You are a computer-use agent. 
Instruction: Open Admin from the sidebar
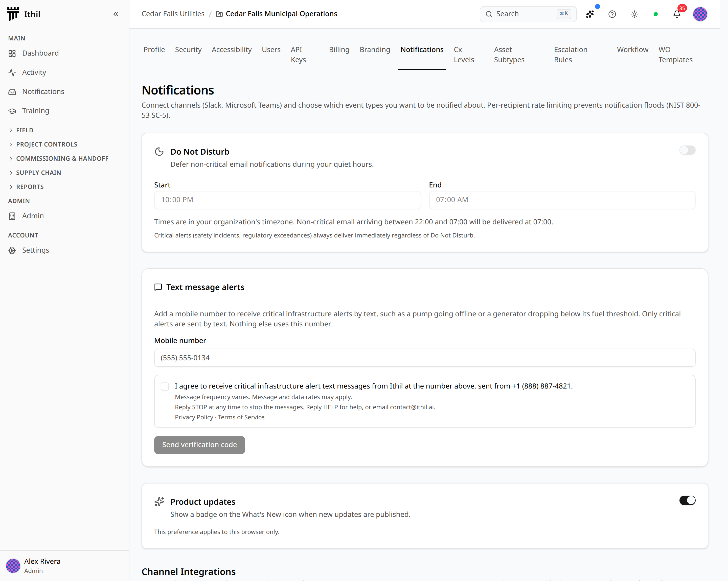click(x=33, y=216)
